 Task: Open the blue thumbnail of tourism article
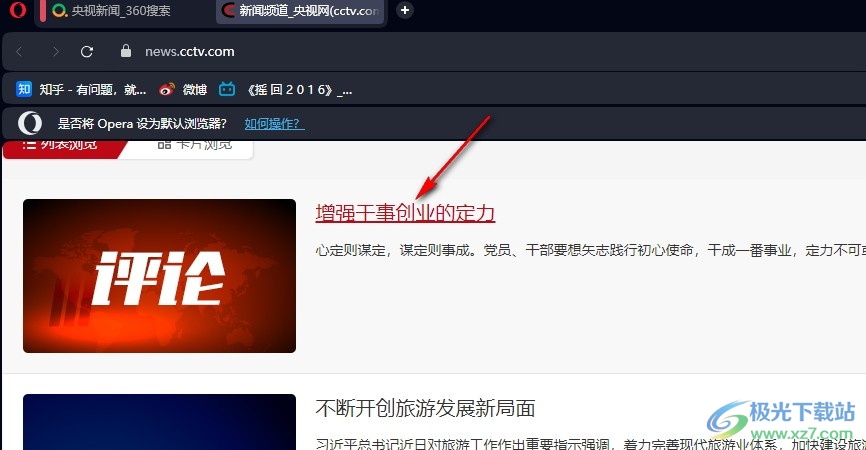(160, 422)
